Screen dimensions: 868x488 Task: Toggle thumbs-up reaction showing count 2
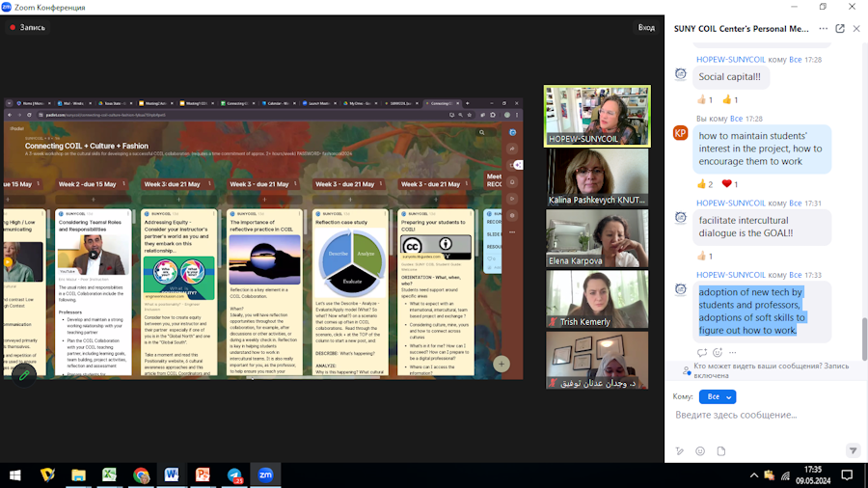click(x=705, y=183)
